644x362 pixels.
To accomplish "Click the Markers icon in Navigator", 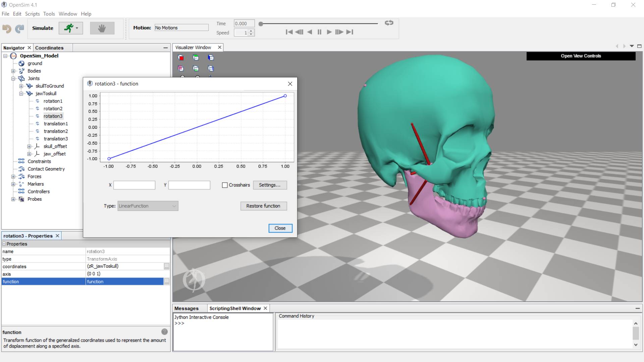I will click(x=21, y=184).
